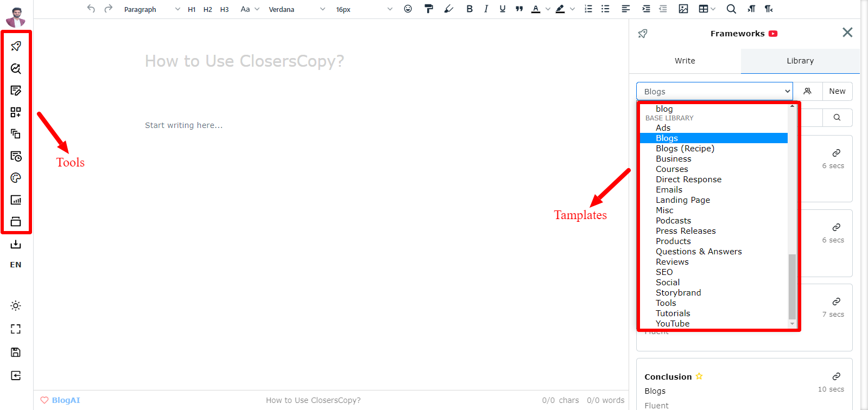
Task: Toggle underline formatting
Action: (502, 9)
